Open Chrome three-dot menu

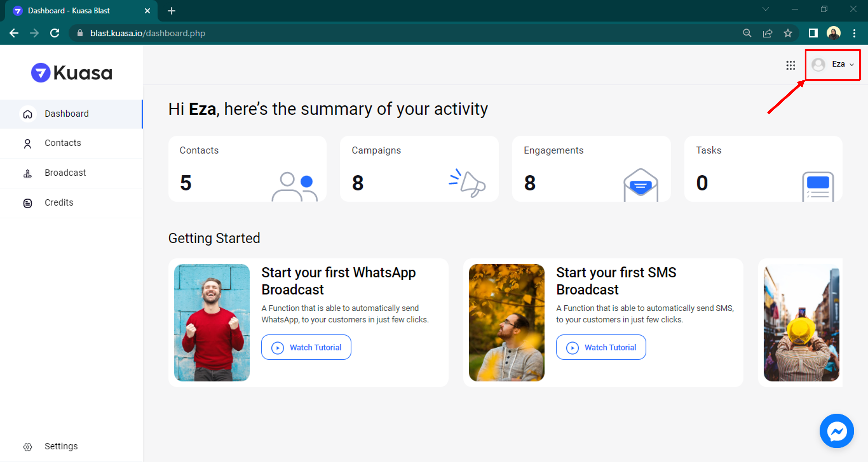pos(854,33)
